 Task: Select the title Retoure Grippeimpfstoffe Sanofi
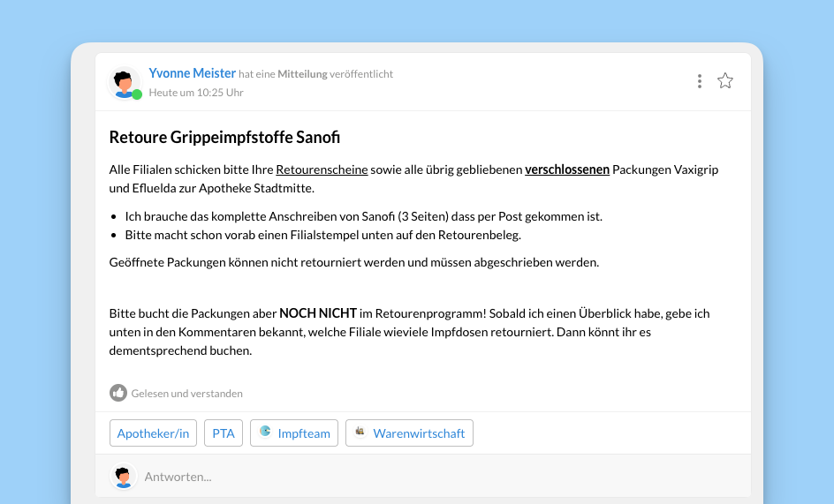point(224,138)
